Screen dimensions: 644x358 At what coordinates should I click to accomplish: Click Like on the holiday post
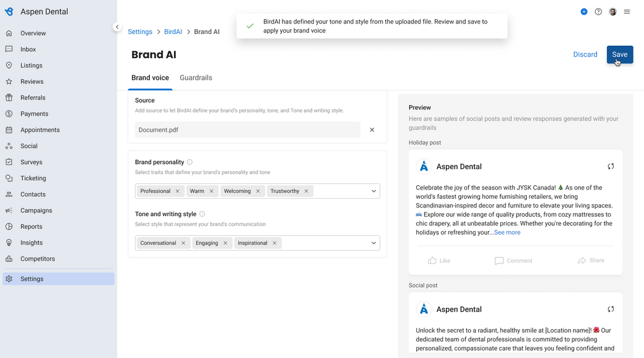[439, 260]
